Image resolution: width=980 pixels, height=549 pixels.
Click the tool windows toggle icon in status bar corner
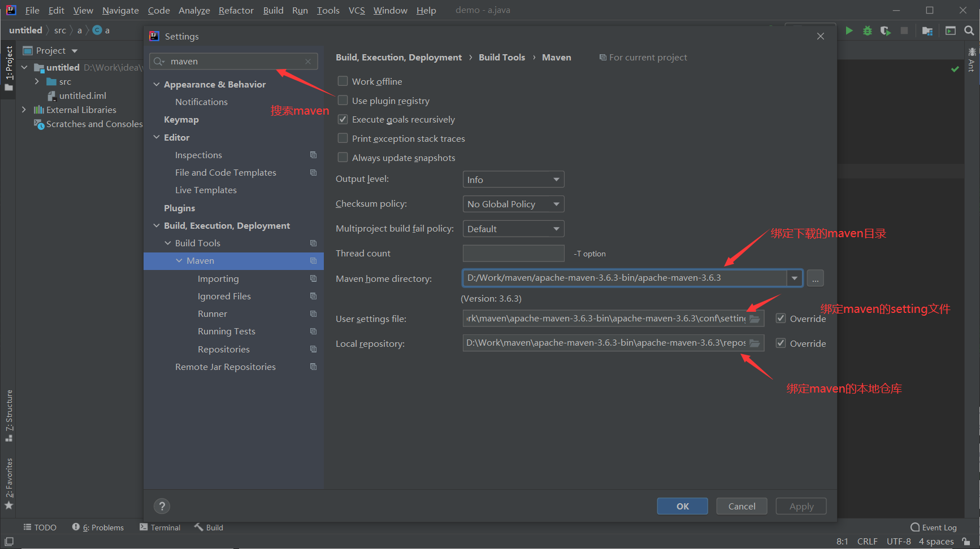[9, 541]
